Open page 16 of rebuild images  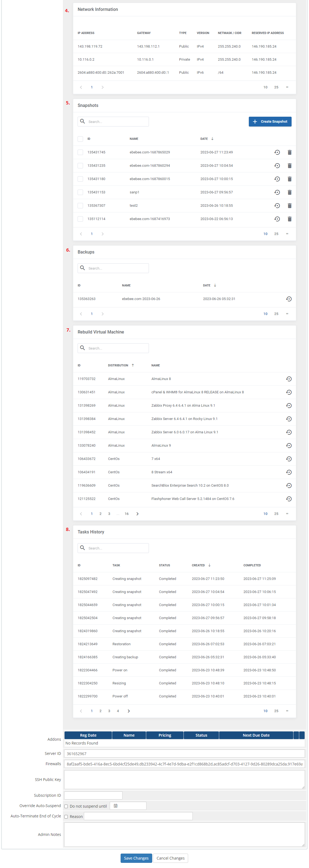point(127,514)
